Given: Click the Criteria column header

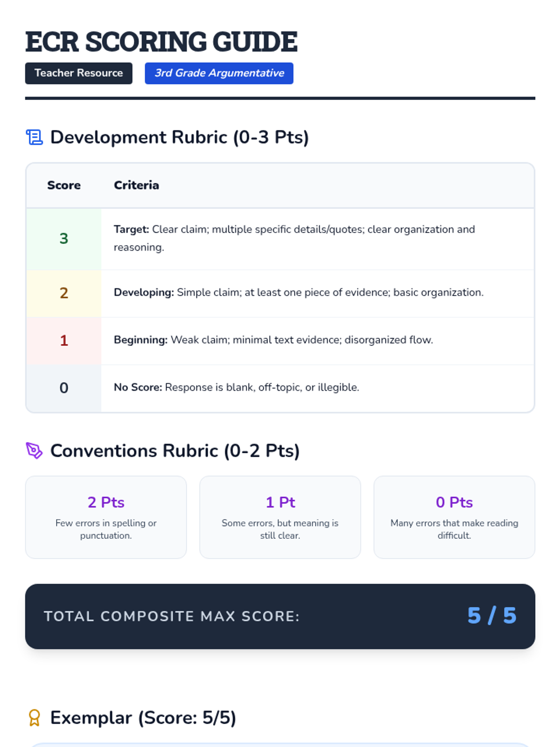Looking at the screenshot, I should [136, 185].
